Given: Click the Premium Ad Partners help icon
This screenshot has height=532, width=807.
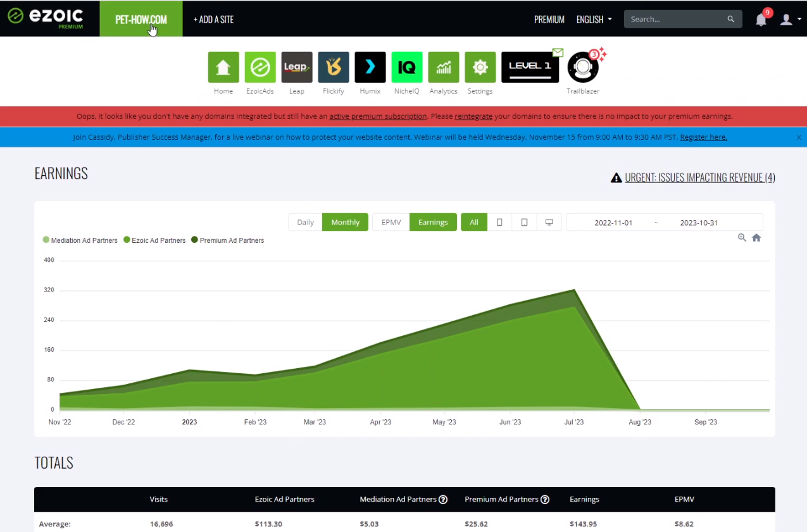Looking at the screenshot, I should click(545, 500).
